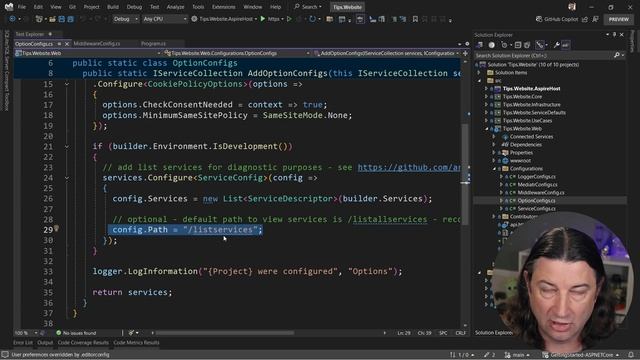
Task: Click the lightbulb quick actions icon at line 29
Action: [57, 229]
